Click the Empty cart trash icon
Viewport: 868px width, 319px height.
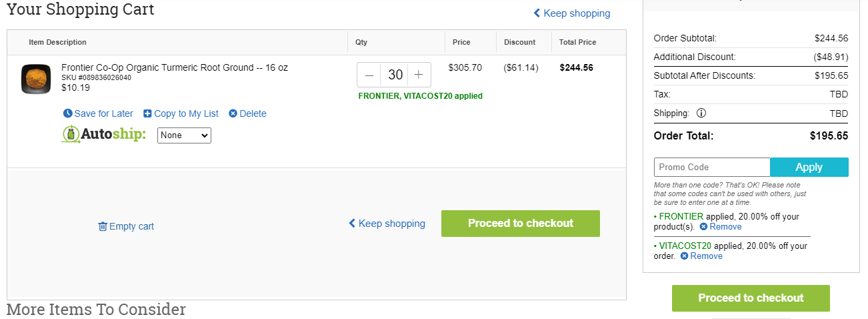pos(103,226)
